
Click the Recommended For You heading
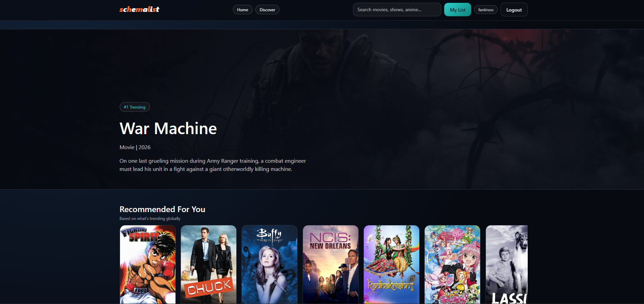162,209
